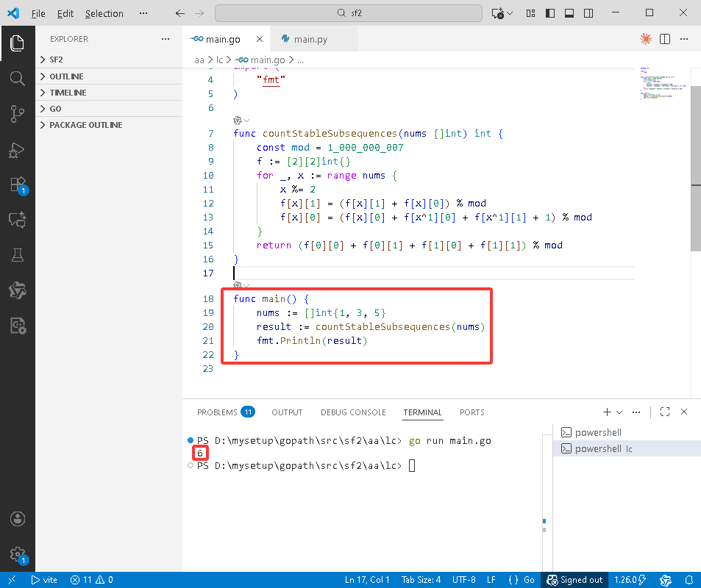701x588 pixels.
Task: Open the remote window indicator
Action: pyautogui.click(x=12, y=580)
